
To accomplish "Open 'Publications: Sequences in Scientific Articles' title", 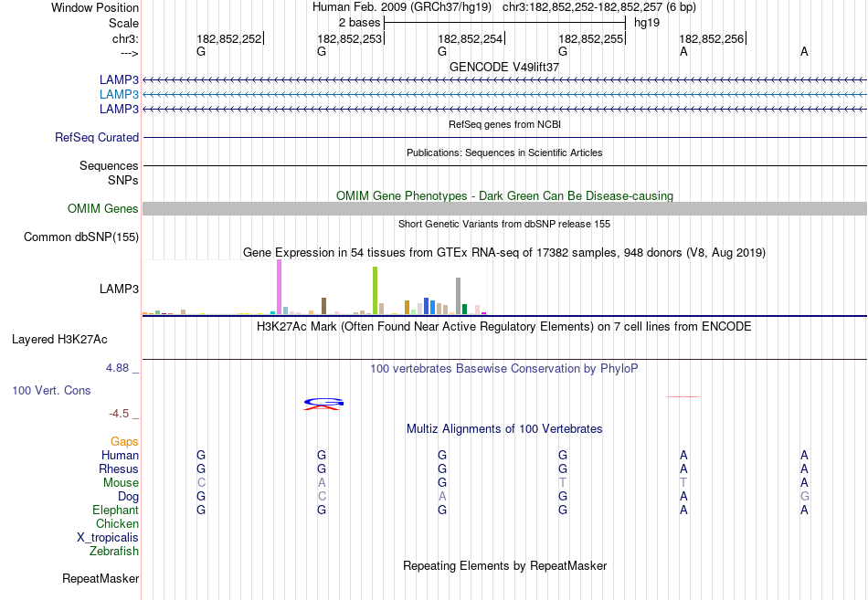I will [x=504, y=153].
